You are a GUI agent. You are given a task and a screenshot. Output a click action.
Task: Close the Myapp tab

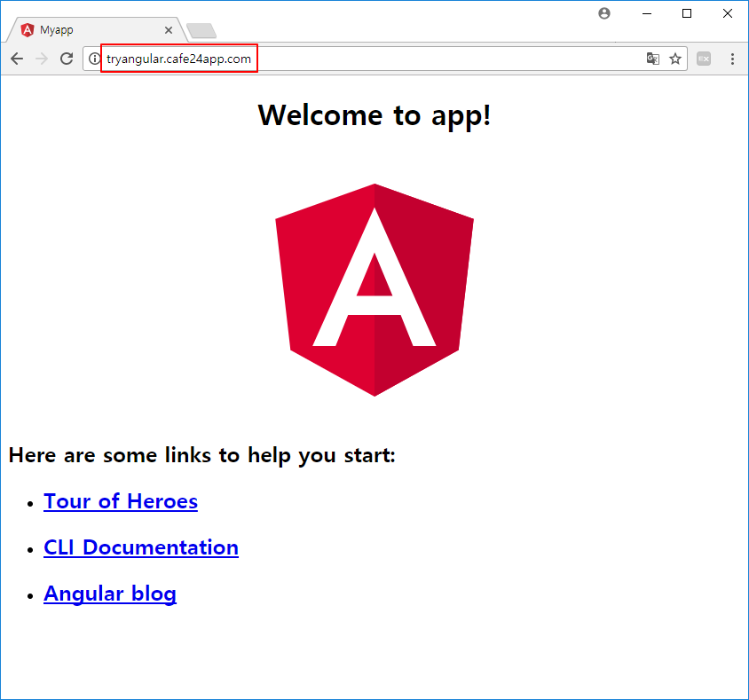coord(169,30)
